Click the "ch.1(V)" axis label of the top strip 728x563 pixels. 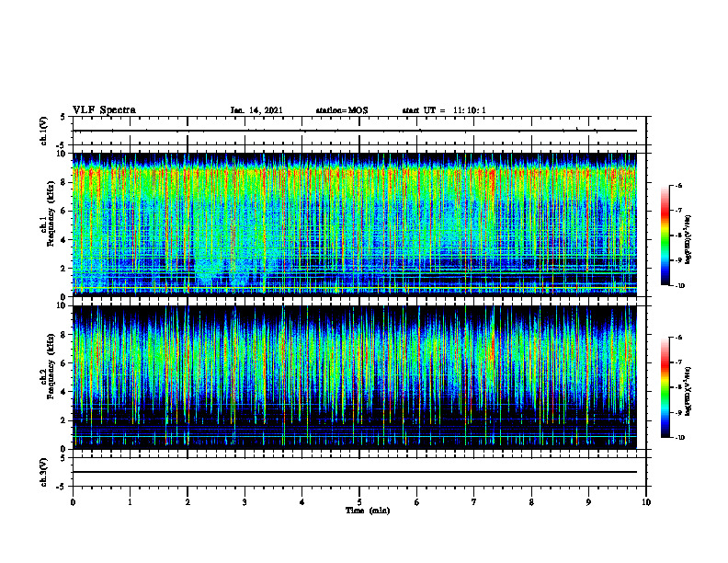pos(43,131)
